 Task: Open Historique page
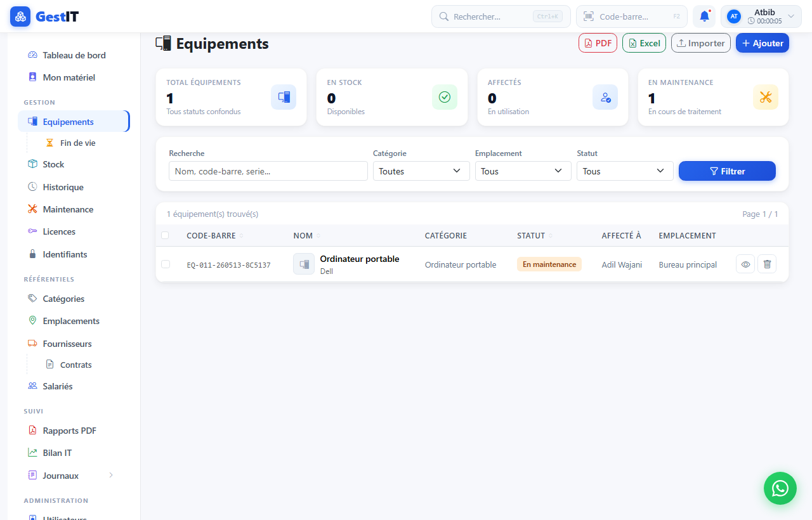(x=74, y=187)
